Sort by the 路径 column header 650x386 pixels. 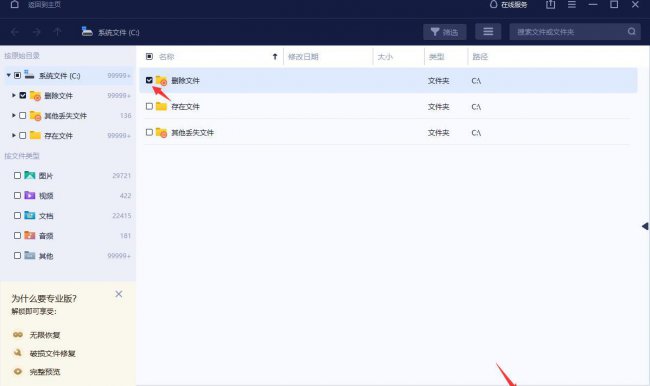point(480,56)
